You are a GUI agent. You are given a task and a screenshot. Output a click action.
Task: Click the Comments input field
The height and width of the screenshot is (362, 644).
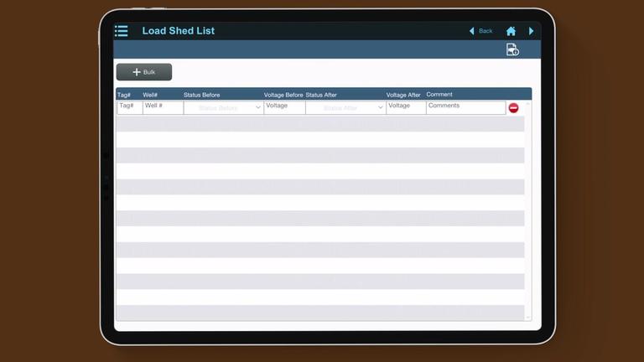(466, 107)
